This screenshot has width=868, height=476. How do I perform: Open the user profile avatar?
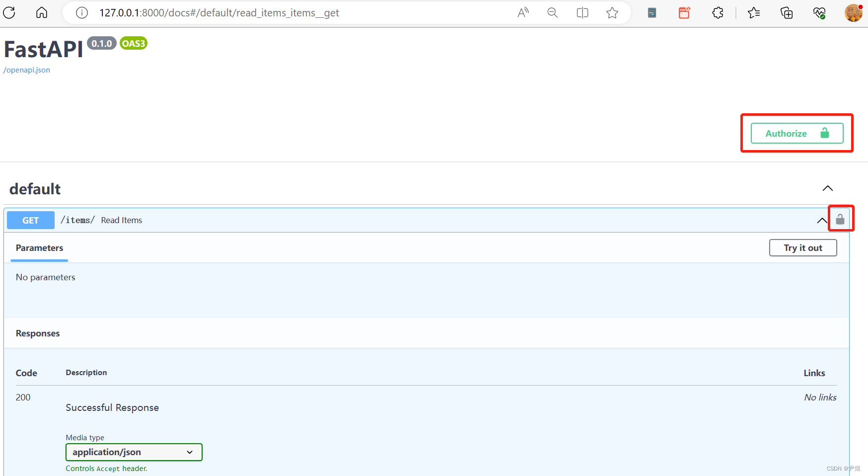click(854, 13)
